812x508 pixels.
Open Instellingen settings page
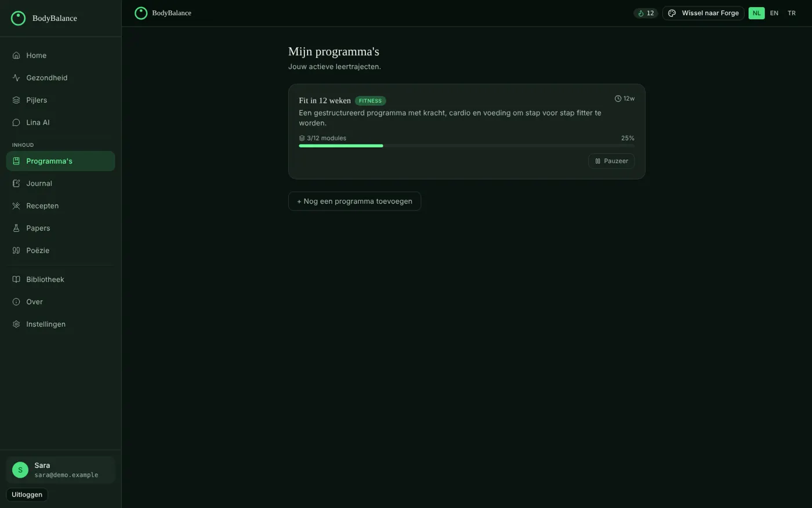click(x=60, y=324)
